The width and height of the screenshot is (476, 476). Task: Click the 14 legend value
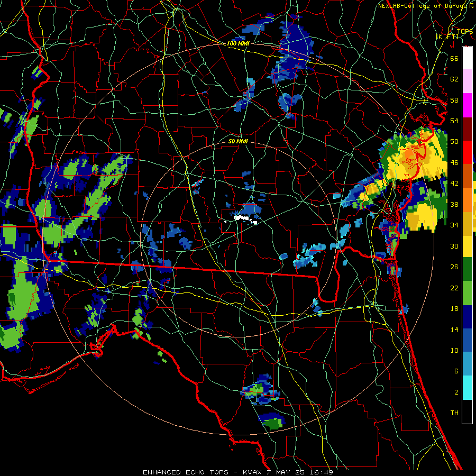[454, 329]
